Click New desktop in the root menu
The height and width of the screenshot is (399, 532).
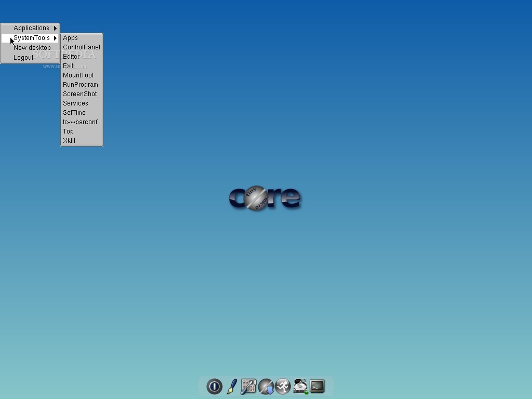coord(32,47)
